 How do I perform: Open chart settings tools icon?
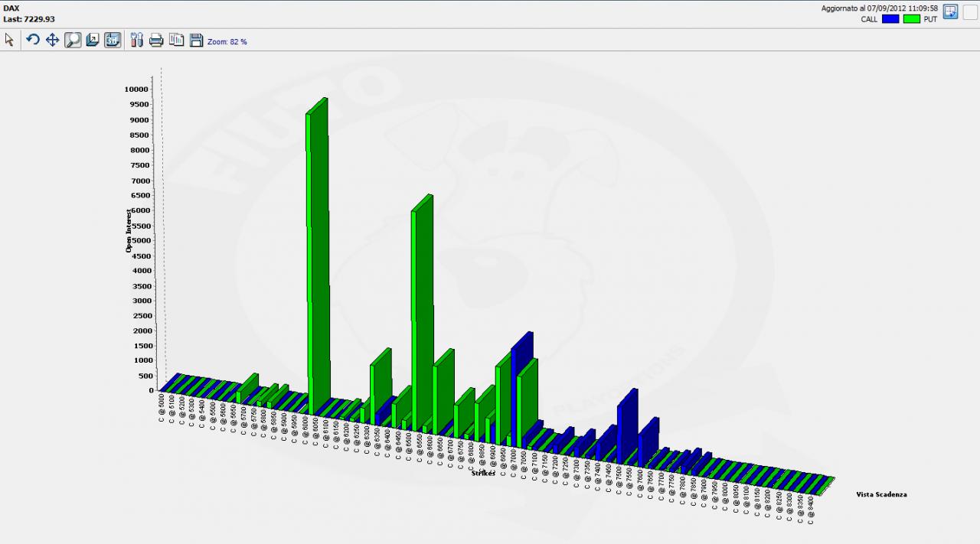click(x=137, y=40)
